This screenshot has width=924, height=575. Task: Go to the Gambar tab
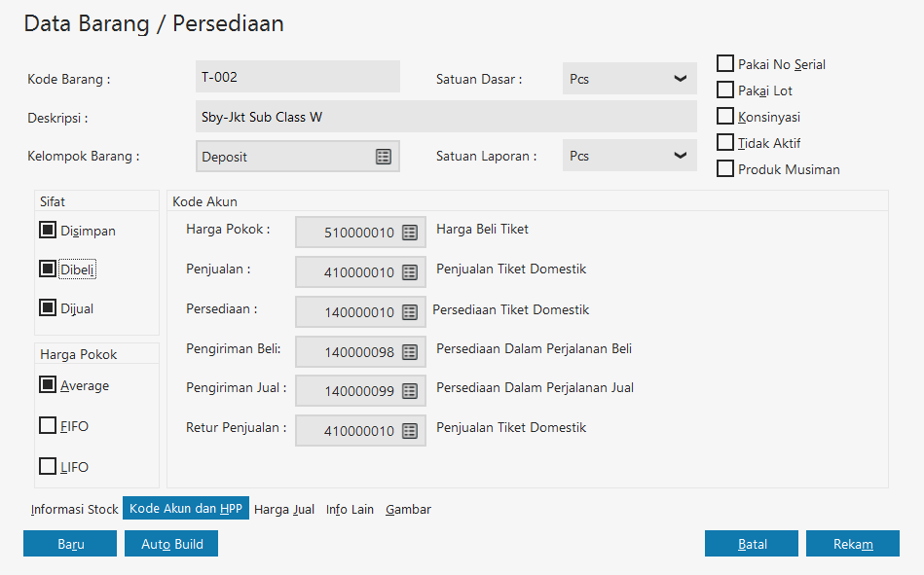pos(408,509)
